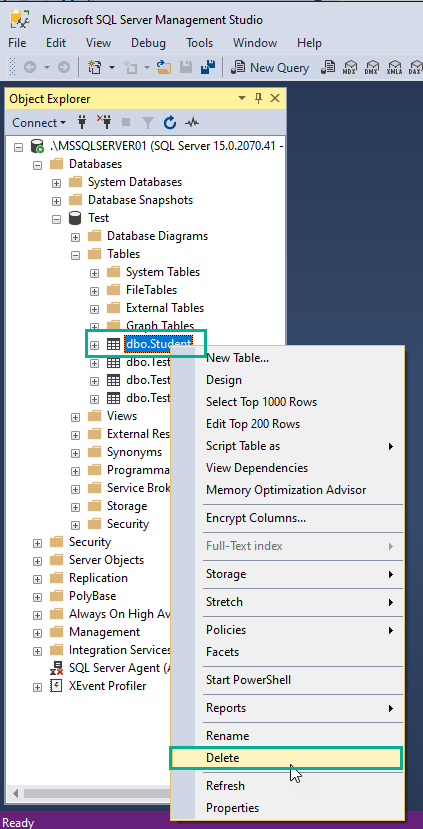Choose Edit Top 200 Rows
The height and width of the screenshot is (829, 423).
[287, 424]
